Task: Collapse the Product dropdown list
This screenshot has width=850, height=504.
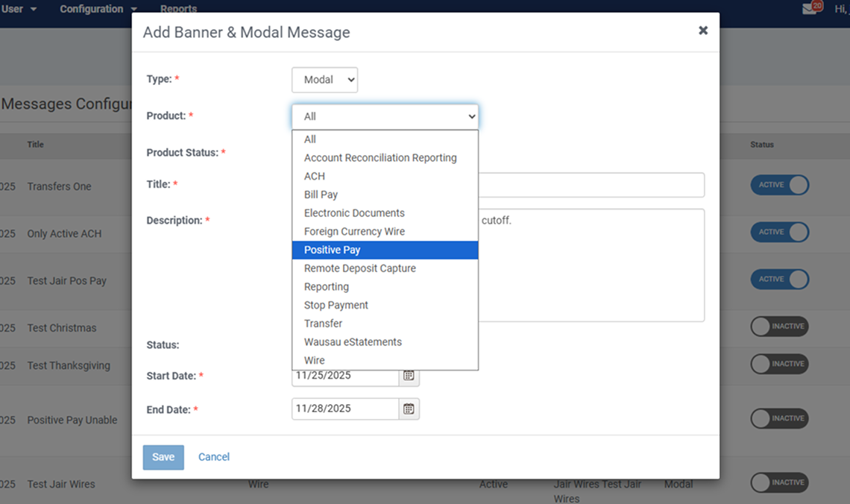Action: (470, 116)
